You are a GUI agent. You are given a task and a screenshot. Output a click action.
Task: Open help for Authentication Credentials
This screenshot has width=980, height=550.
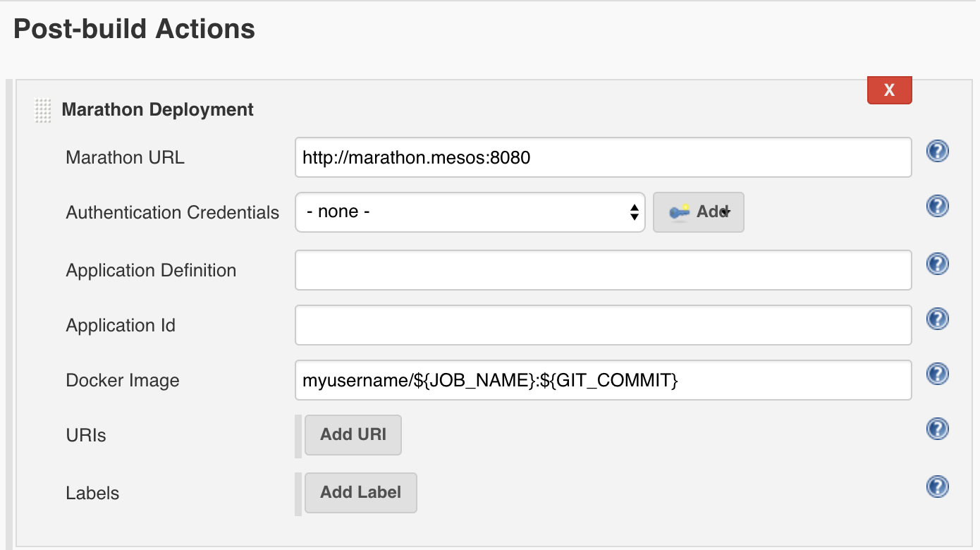click(x=937, y=206)
